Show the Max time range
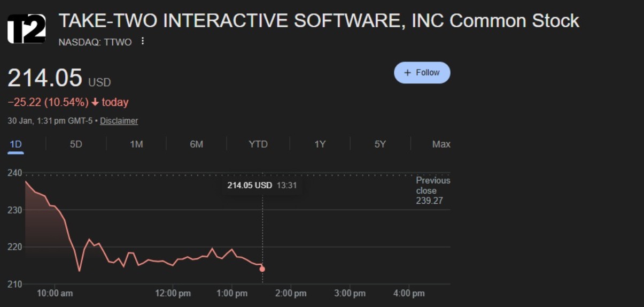The width and height of the screenshot is (644, 307). click(x=441, y=144)
